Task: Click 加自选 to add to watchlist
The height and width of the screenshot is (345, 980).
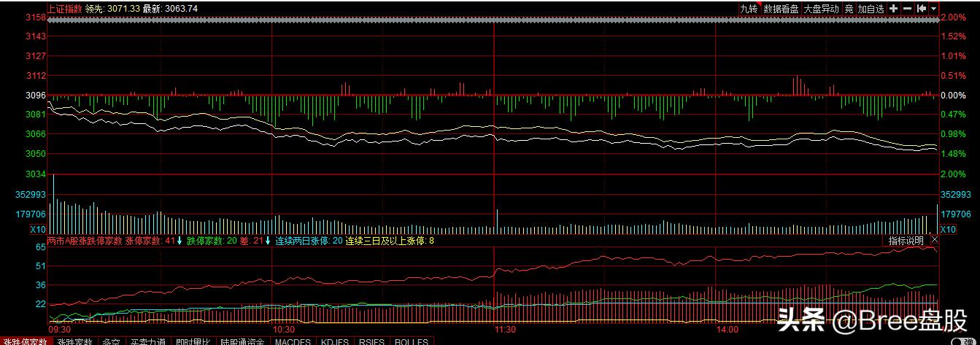Action: pos(871,9)
